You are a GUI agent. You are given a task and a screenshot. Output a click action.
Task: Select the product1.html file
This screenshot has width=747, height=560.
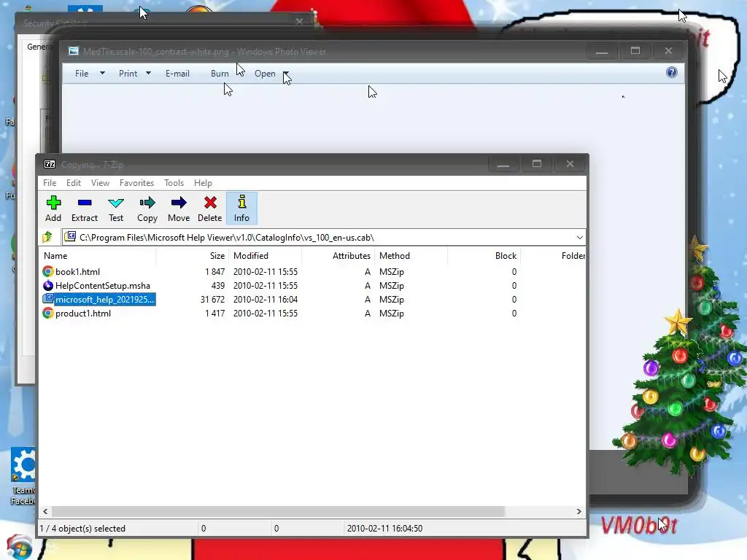[83, 313]
